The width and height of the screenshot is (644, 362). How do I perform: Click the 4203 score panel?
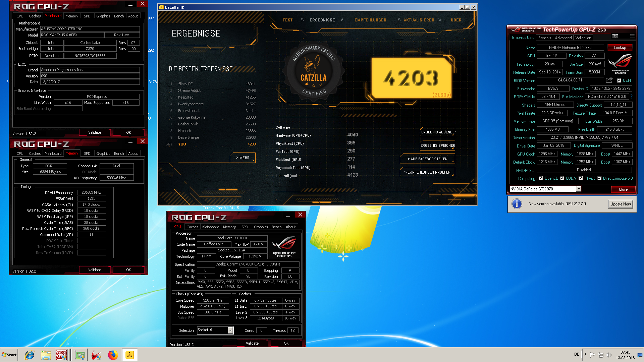(x=412, y=78)
